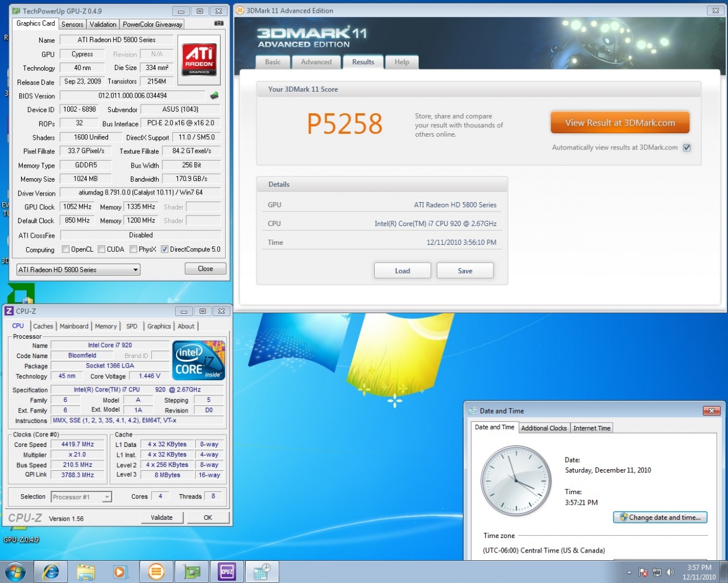Toggle the PhysX checkbox
Image resolution: width=728 pixels, height=583 pixels.
click(x=134, y=249)
